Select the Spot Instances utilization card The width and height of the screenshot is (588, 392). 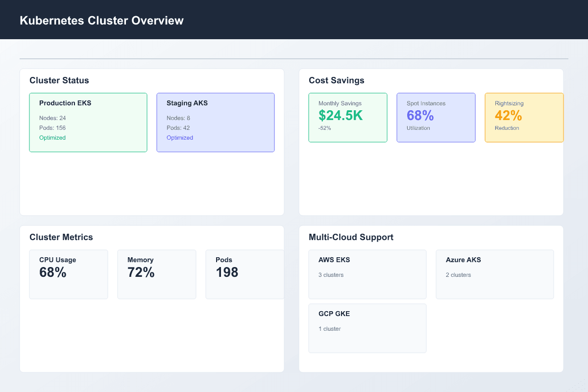(436, 118)
